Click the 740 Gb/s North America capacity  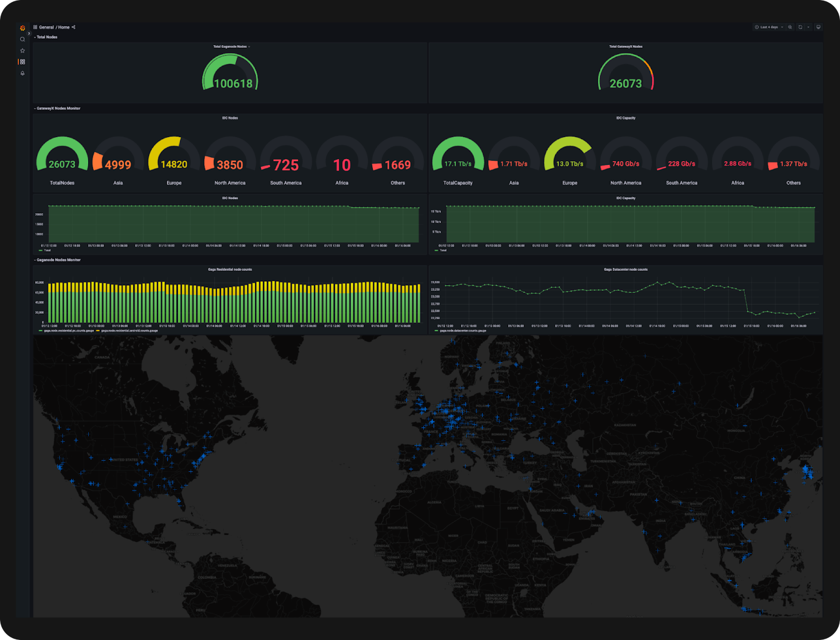pos(626,164)
